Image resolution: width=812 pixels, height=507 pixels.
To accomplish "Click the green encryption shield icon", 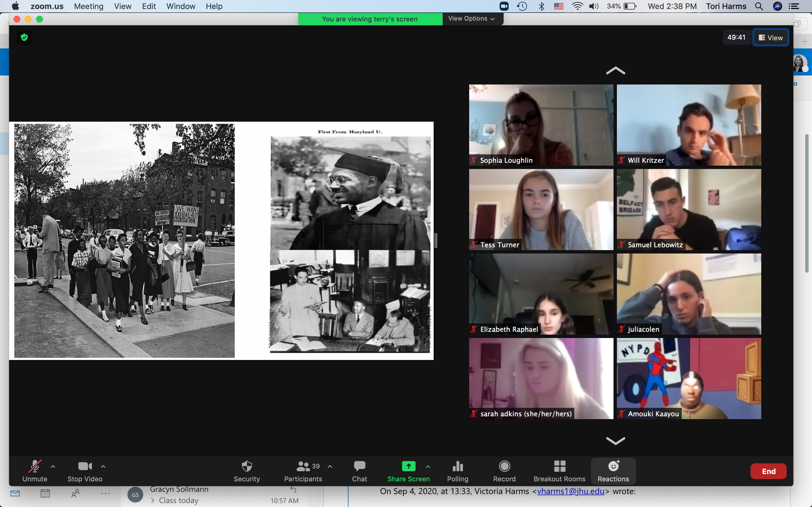I will 24,37.
